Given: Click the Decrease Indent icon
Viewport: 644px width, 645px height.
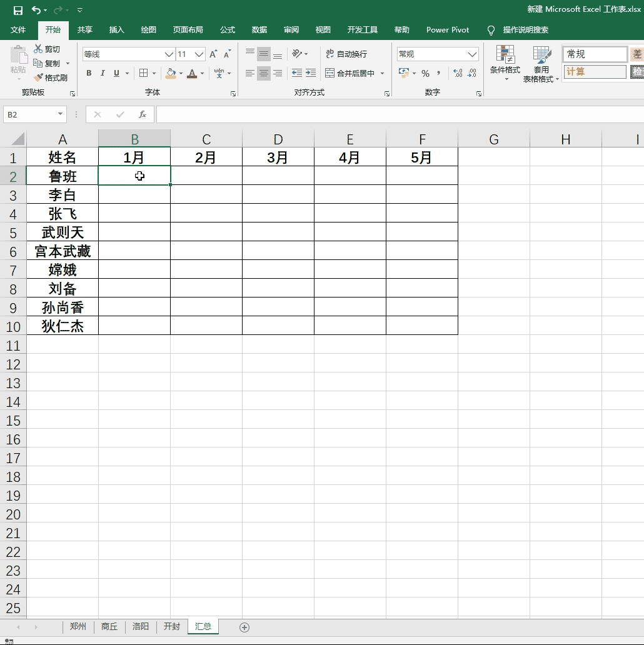Looking at the screenshot, I should 297,73.
